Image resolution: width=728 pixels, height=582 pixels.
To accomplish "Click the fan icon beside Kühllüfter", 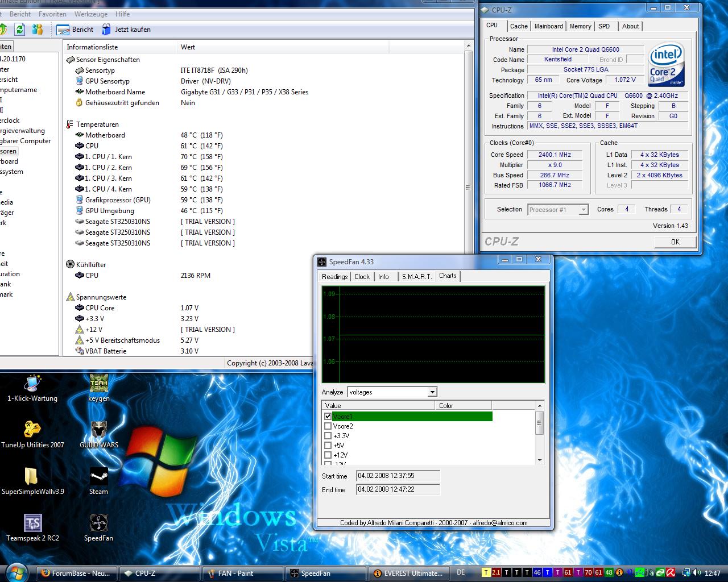I will [x=70, y=264].
